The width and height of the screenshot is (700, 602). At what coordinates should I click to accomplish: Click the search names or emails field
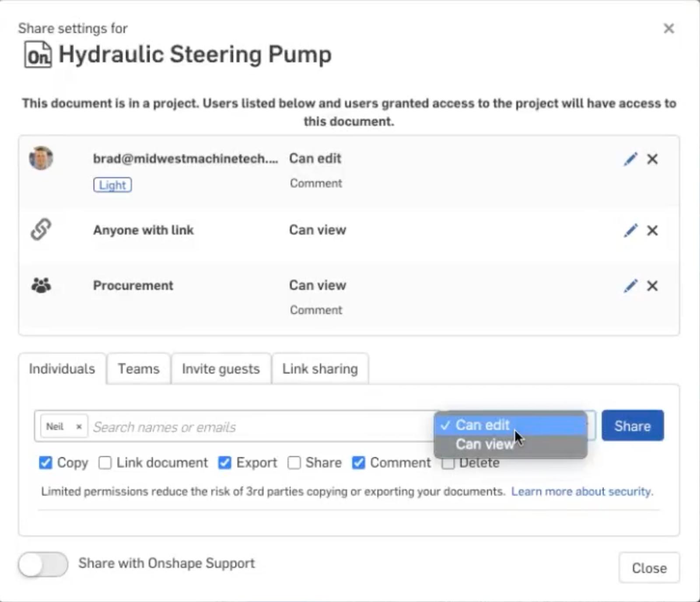click(x=219, y=426)
